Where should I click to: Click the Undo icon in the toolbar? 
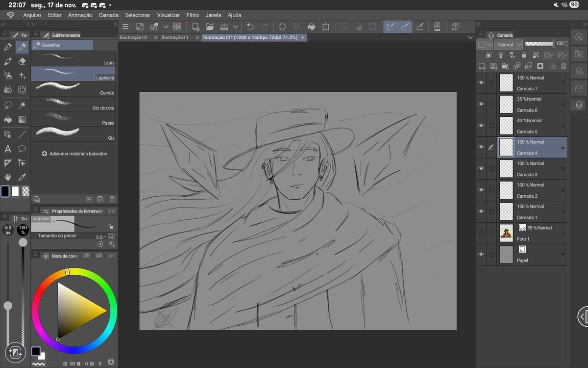pos(250,26)
